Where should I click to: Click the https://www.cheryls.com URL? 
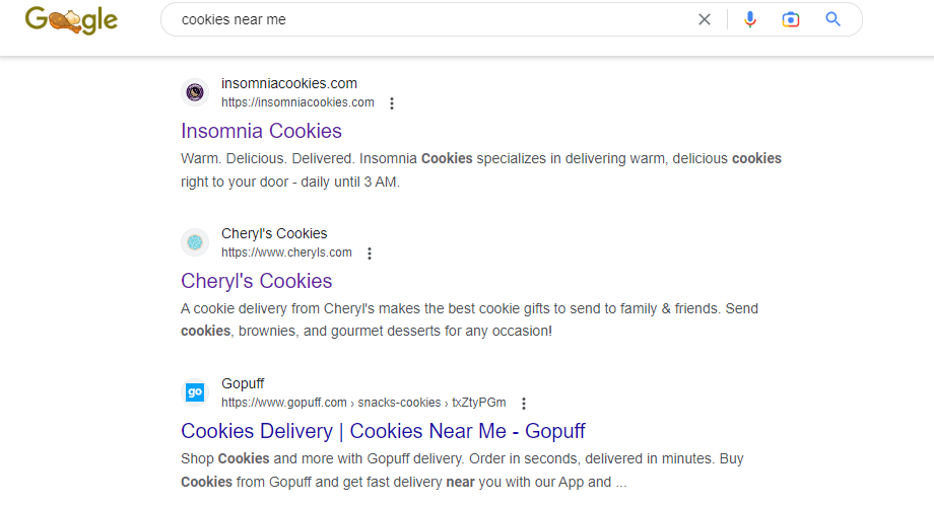pos(287,252)
